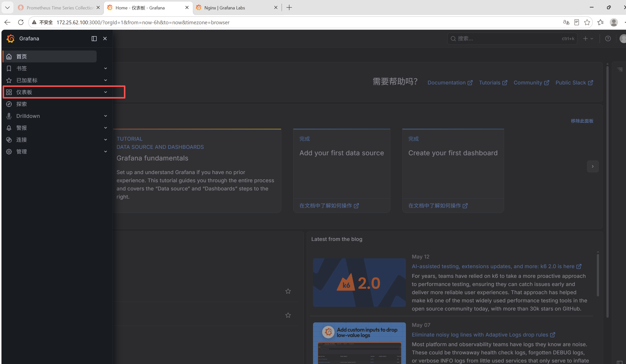Open a new browser tab
The height and width of the screenshot is (364, 626).
[289, 8]
